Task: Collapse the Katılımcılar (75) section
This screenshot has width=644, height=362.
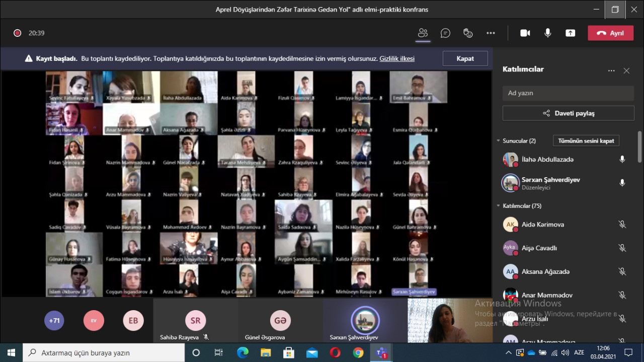Action: [498, 206]
